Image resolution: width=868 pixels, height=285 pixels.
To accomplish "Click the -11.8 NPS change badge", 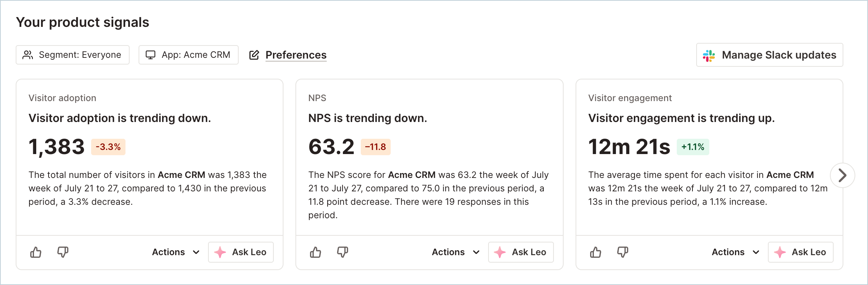I will tap(375, 147).
